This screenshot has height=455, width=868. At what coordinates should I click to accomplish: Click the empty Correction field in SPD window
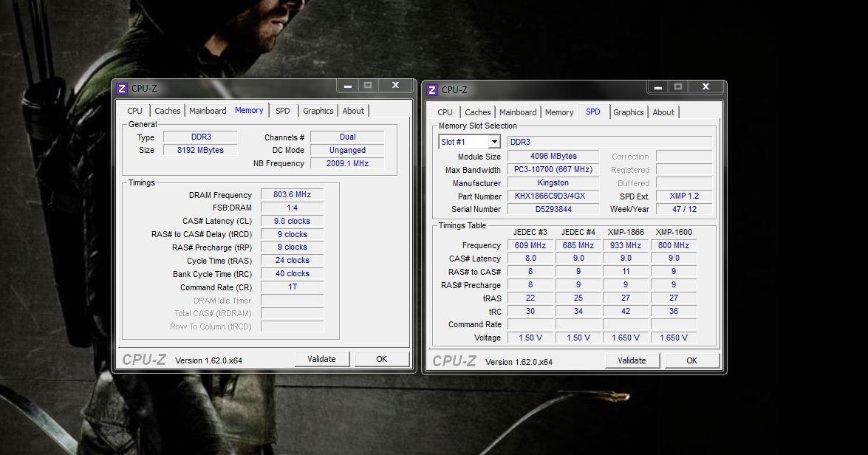click(684, 156)
